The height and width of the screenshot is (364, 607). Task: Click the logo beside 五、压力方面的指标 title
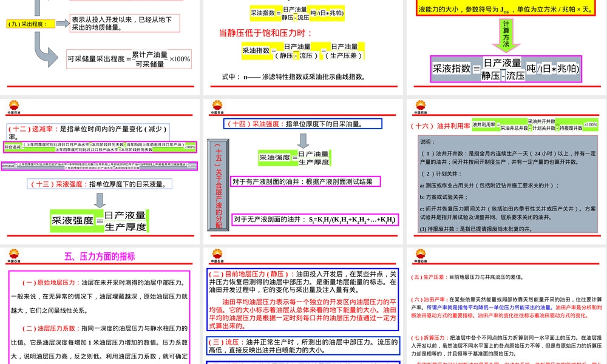(x=14, y=255)
